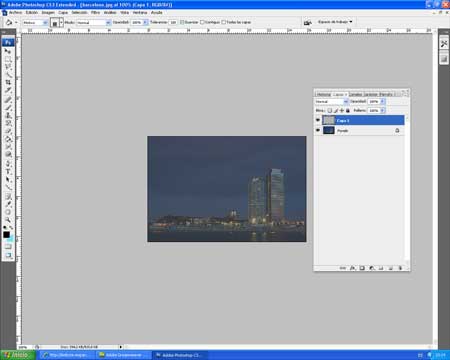Open the Filtro menu
450x360 pixels.
[95, 12]
